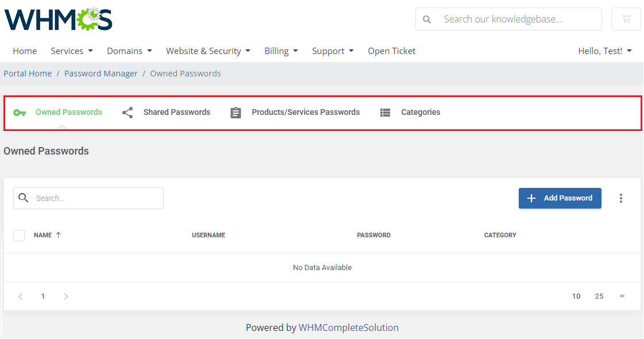Open the Website & Security dropdown
Image resolution: width=644 pixels, height=339 pixels.
(x=208, y=51)
